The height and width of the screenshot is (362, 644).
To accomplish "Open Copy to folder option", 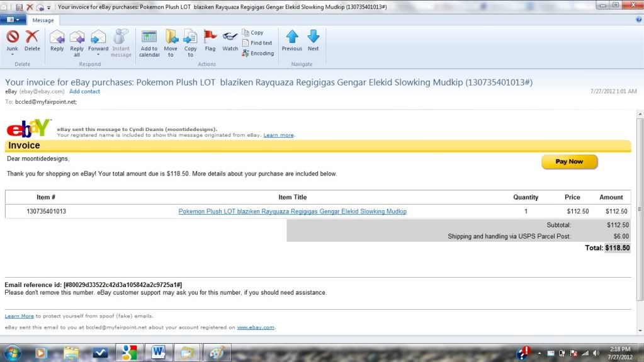I will pos(190,43).
